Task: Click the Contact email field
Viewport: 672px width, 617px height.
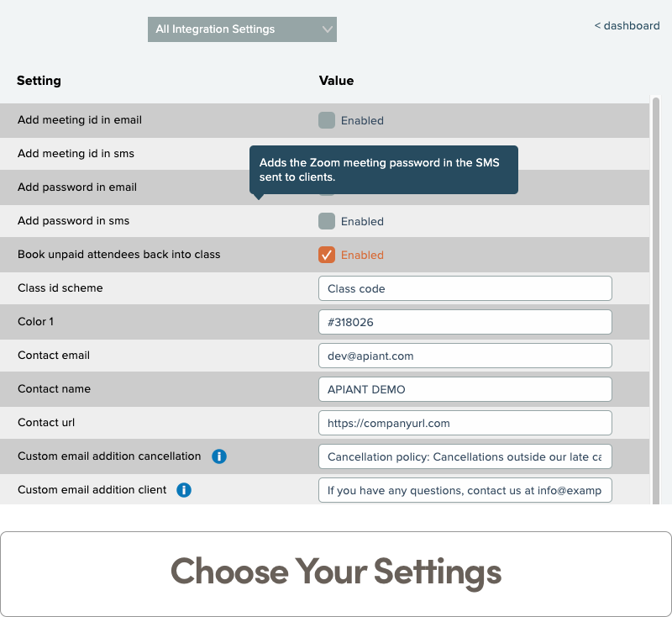Action: point(465,356)
